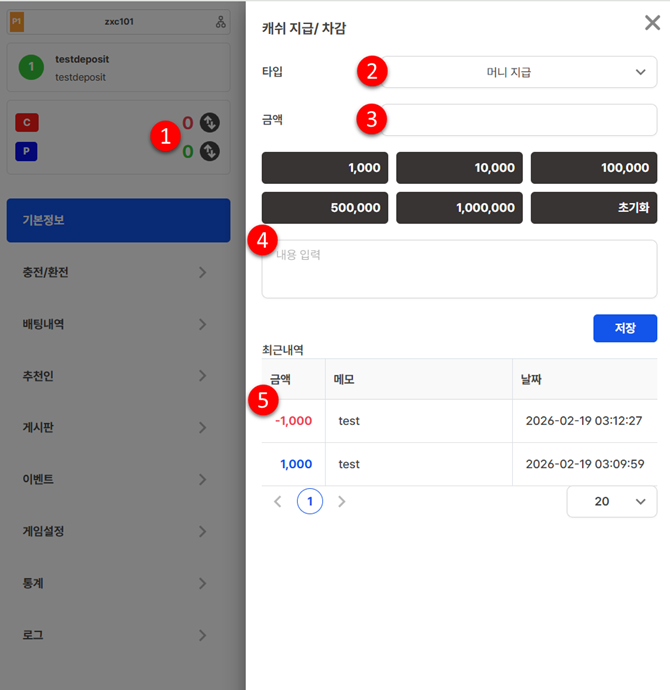Go to the next page arrow
670x690 pixels.
[342, 501]
